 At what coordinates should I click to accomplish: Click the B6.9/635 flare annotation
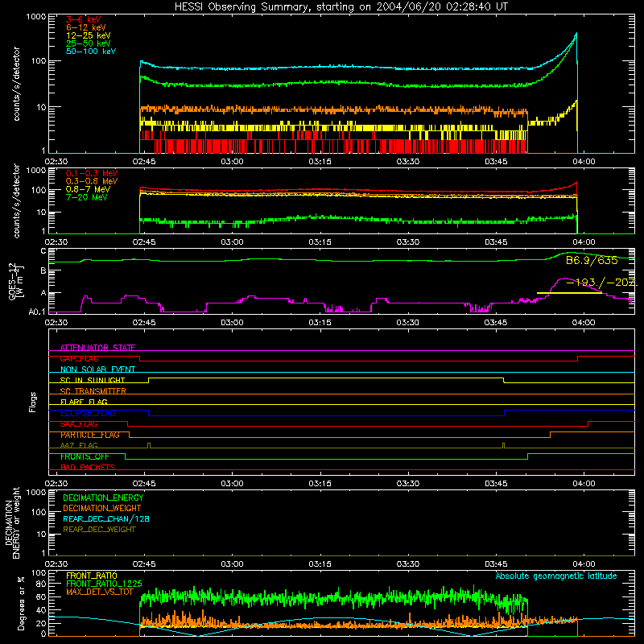click(x=592, y=260)
